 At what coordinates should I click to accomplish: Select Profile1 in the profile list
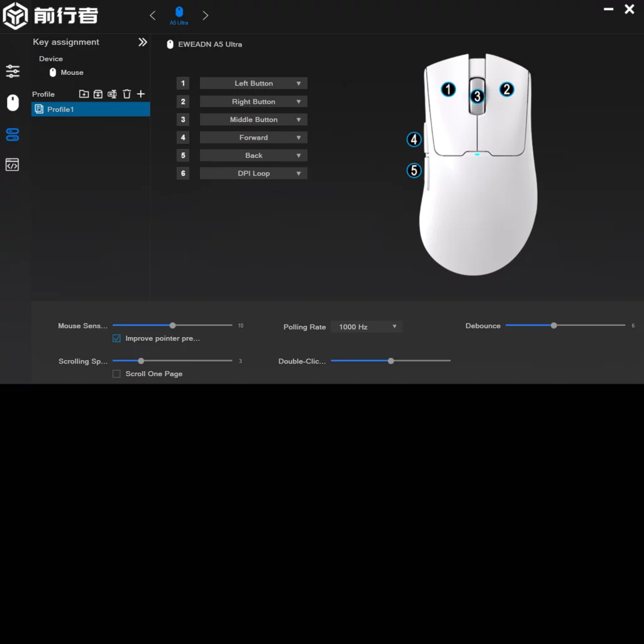(91, 109)
